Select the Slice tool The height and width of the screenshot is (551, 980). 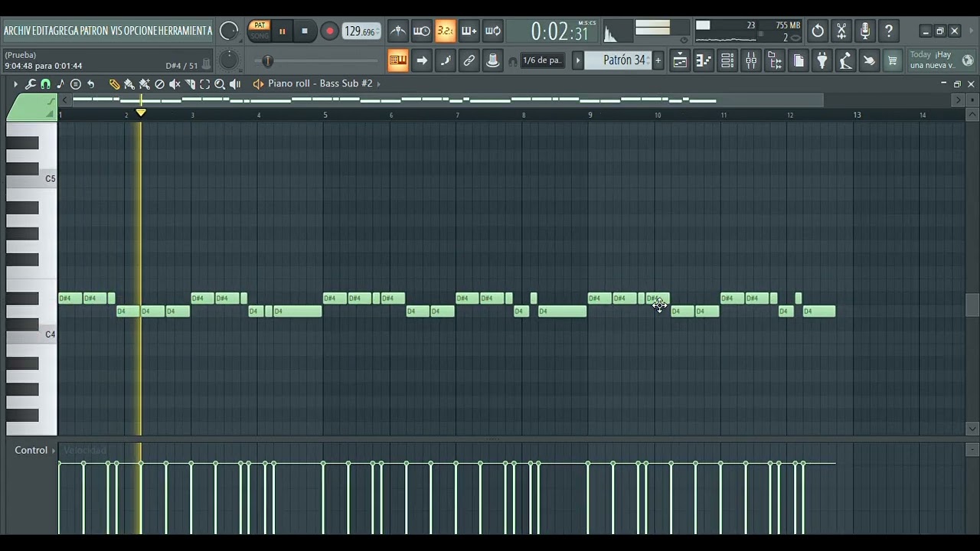190,84
